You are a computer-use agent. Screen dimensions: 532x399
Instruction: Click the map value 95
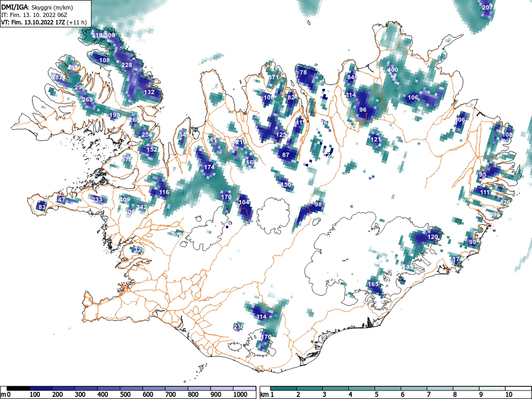tap(483, 174)
